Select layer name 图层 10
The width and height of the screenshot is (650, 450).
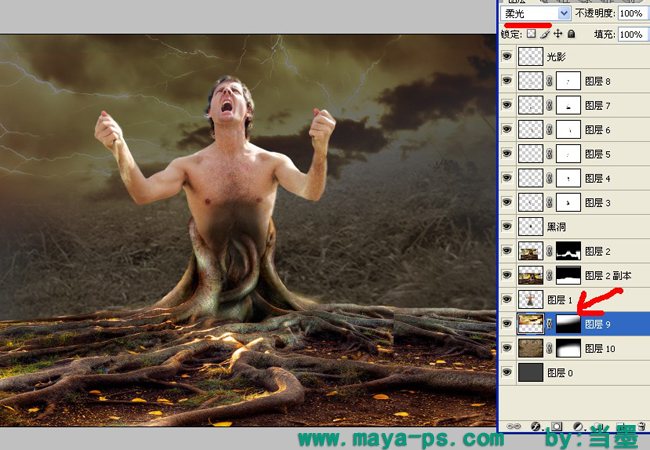(600, 348)
